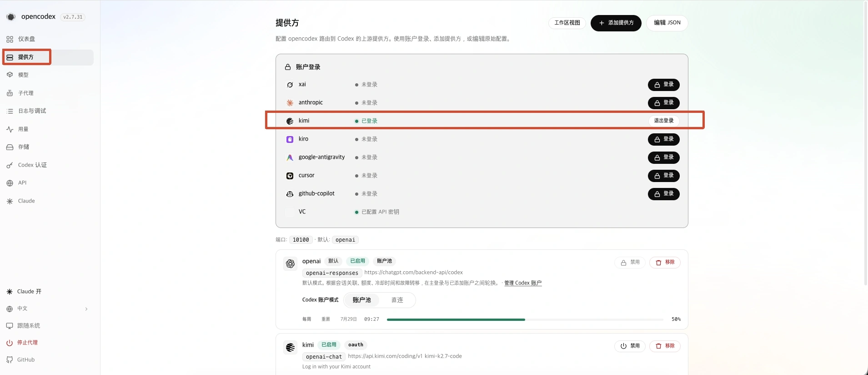Click the default provider chip openai
Screen dimensions: 868x375
pyautogui.click(x=345, y=240)
